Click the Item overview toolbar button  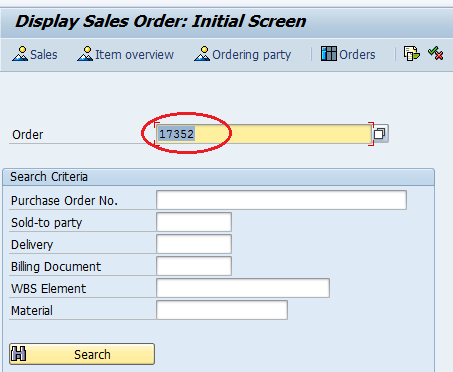[x=125, y=54]
